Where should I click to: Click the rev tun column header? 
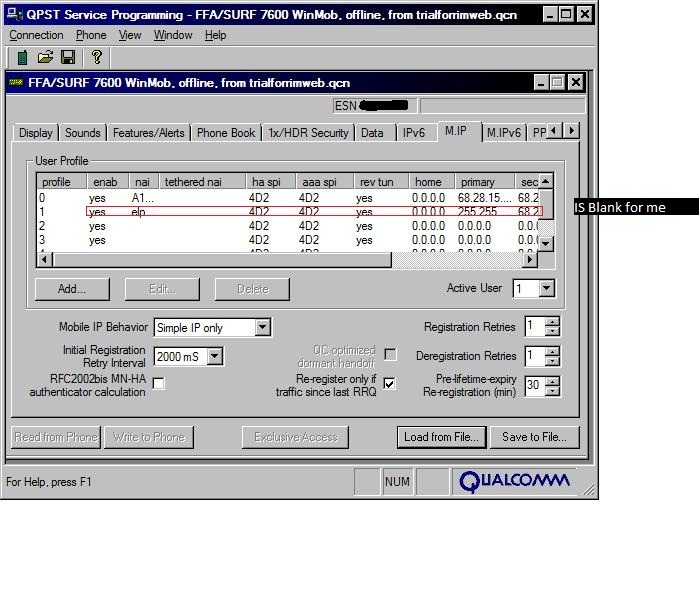(x=381, y=182)
